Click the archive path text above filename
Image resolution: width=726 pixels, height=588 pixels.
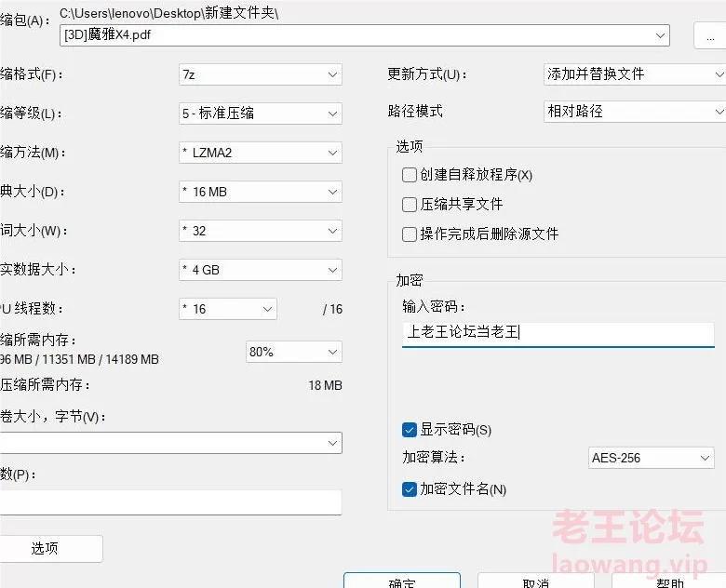click(x=168, y=13)
